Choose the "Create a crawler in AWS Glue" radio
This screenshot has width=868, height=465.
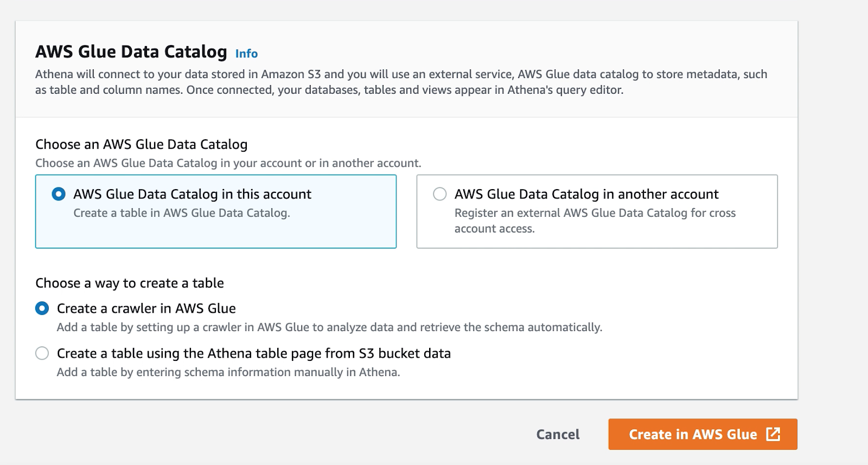pos(42,308)
